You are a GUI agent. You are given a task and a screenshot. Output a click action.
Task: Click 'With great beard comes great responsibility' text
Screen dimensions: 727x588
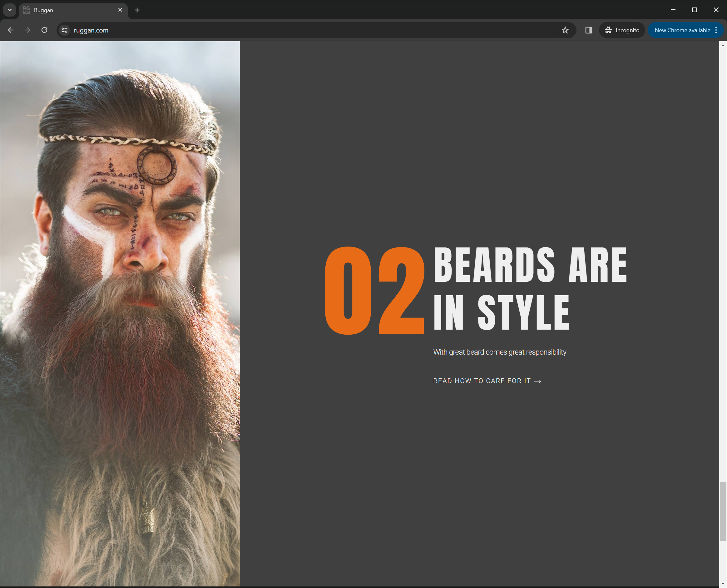500,352
